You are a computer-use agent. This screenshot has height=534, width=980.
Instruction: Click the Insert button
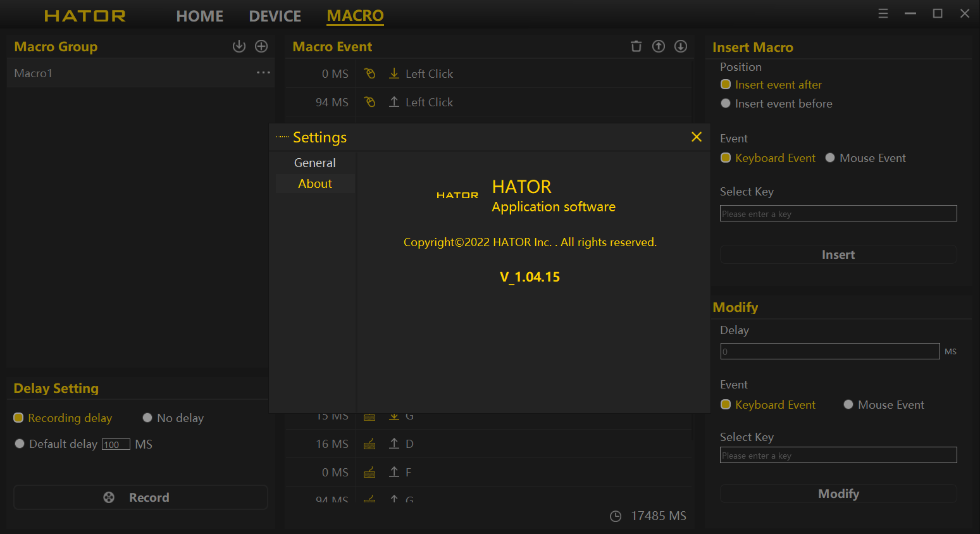[838, 254]
